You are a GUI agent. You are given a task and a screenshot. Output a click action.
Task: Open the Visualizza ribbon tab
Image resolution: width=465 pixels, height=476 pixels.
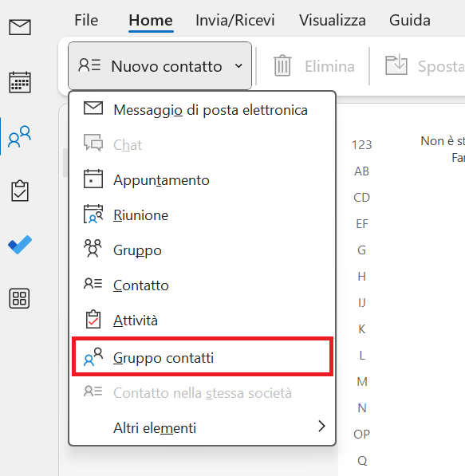tap(333, 21)
